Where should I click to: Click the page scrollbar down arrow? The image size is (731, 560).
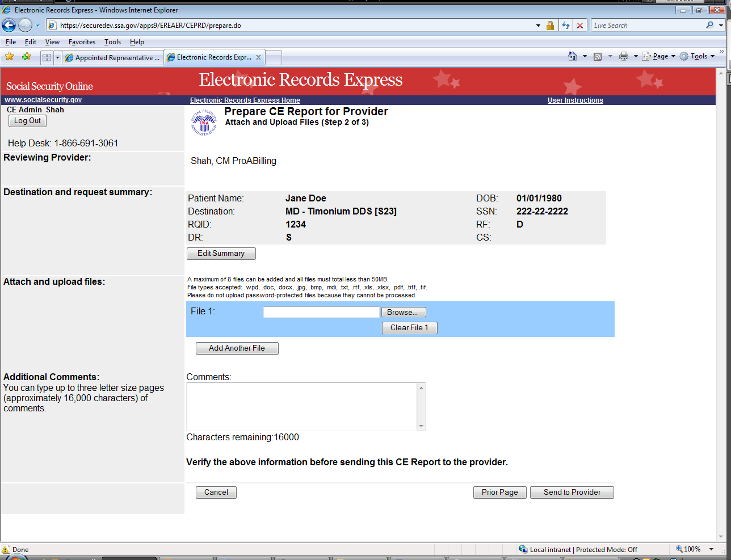pos(721,537)
